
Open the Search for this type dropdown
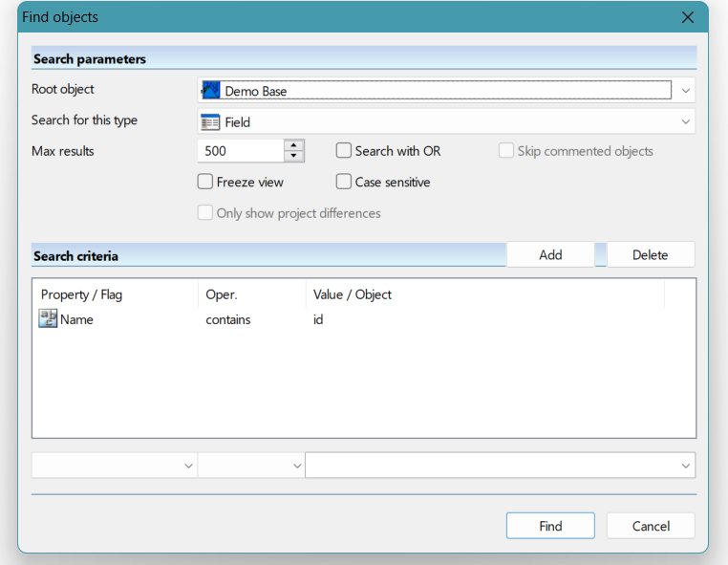685,122
